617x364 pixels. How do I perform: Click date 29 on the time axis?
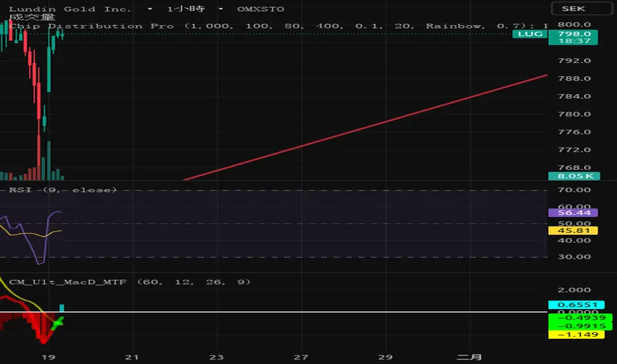pyautogui.click(x=385, y=357)
